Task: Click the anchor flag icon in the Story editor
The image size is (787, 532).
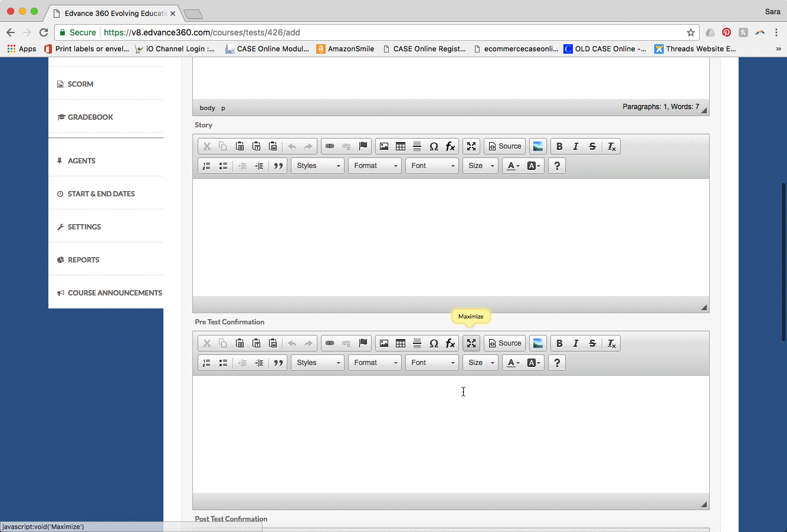Action: click(363, 146)
